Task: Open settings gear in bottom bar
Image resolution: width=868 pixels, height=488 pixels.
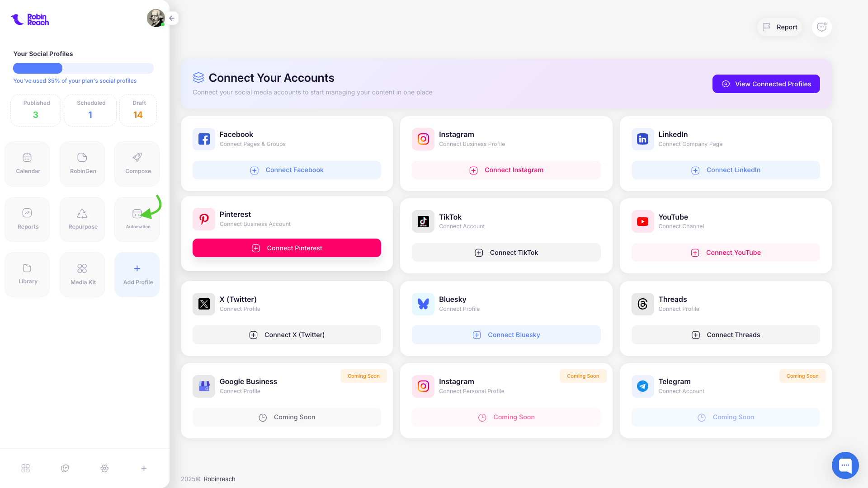Action: (x=104, y=468)
